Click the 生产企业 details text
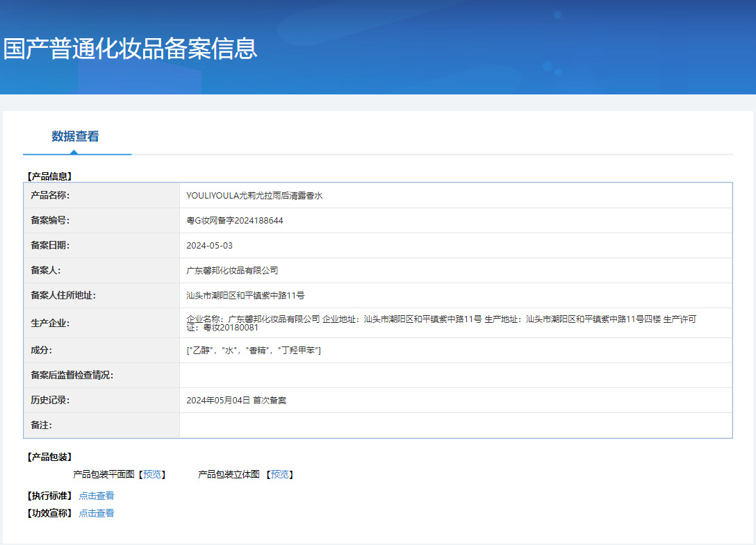 pos(441,323)
